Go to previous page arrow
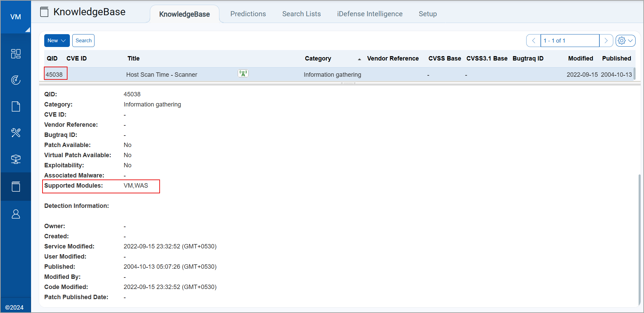Screen dimensions: 644x313 (533, 41)
